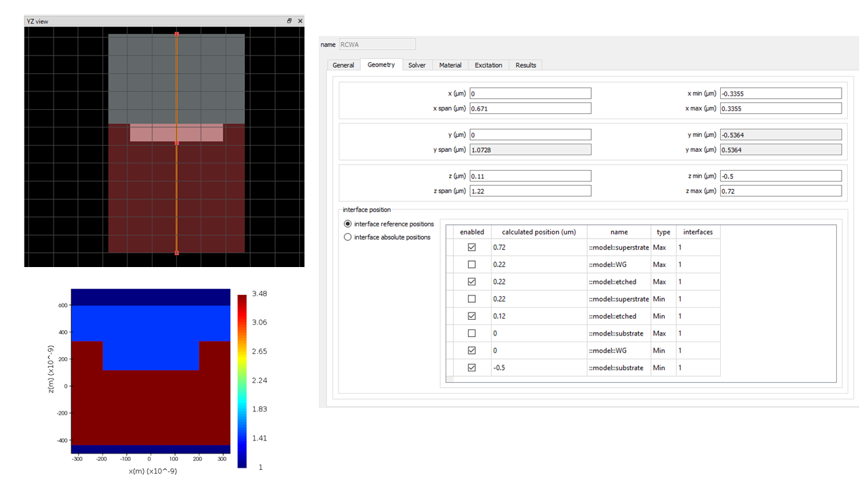Click the z min input field
Image resolution: width=868 pixels, height=488 pixels.
pos(780,176)
